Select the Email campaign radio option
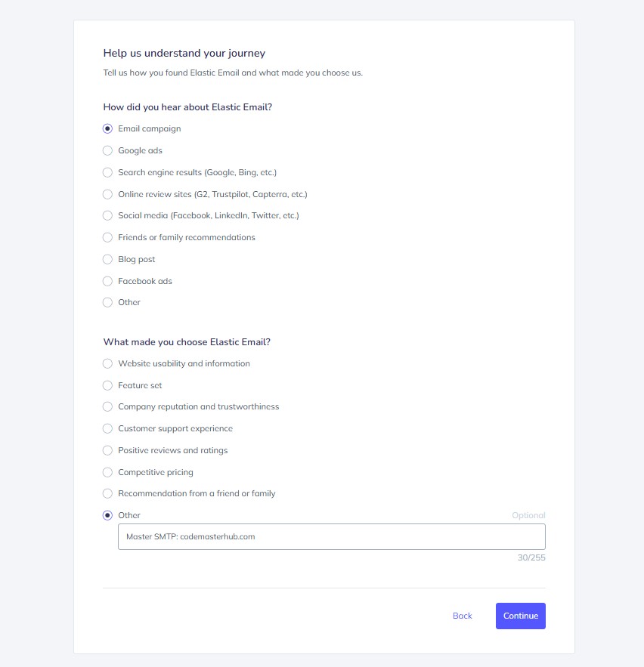 (x=107, y=128)
